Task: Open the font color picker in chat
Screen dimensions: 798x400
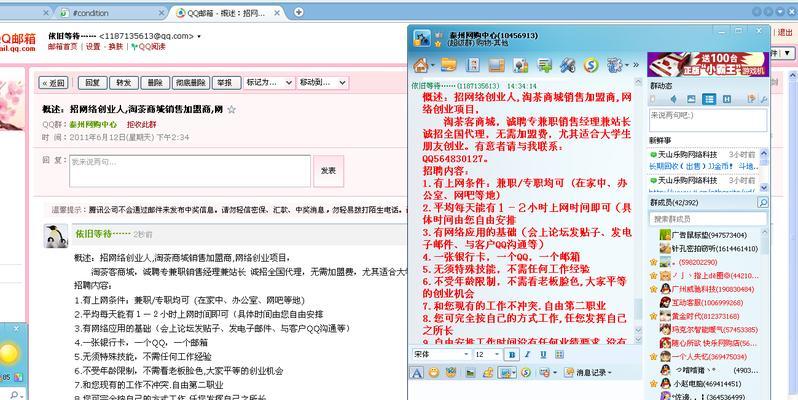Action: point(559,355)
